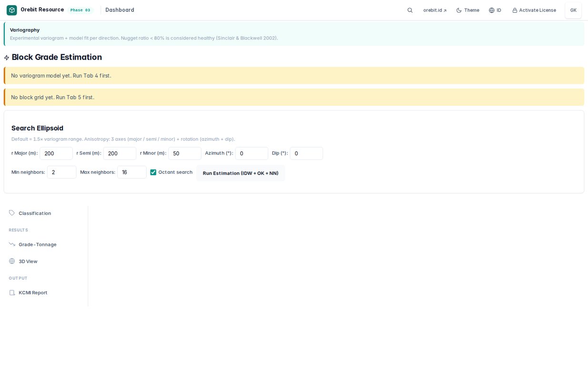This screenshot has width=588, height=381.
Task: Click the Azimuth input field
Action: pos(252,153)
